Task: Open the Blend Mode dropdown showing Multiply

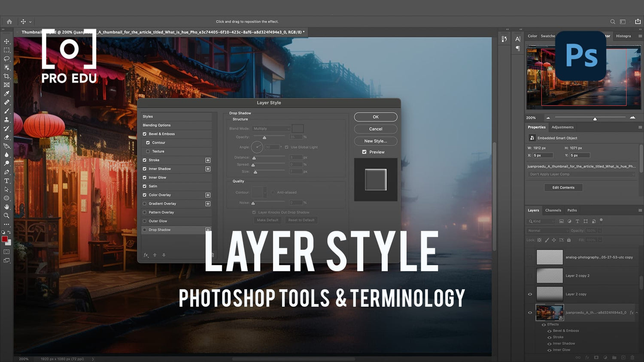Action: pos(270,128)
